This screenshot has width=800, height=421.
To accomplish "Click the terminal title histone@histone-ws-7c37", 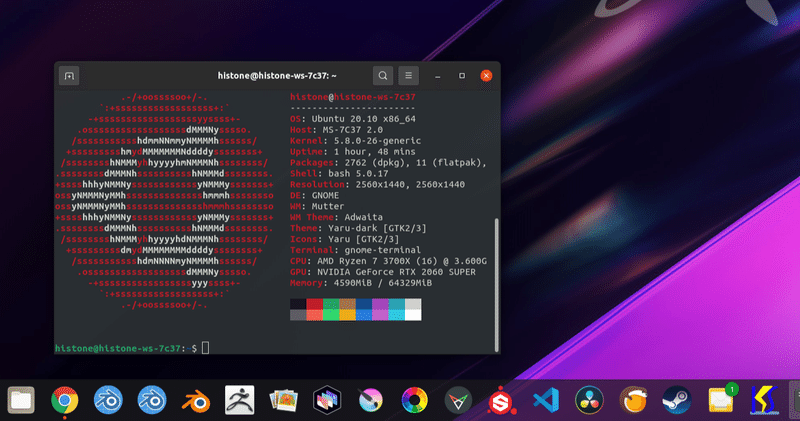I will point(277,76).
